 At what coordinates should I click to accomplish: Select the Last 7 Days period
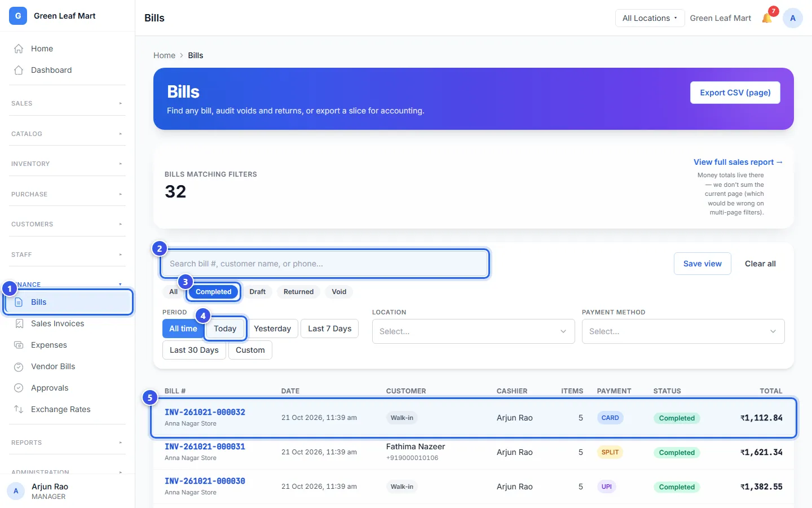330,329
